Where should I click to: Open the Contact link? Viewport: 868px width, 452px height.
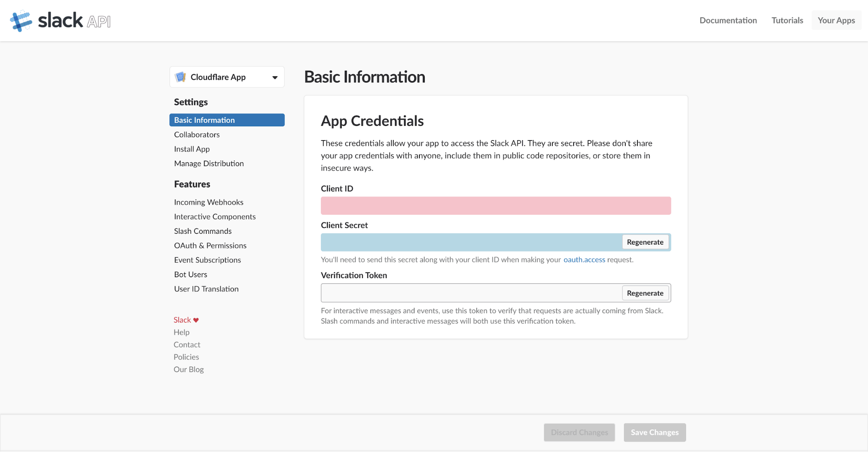(187, 345)
